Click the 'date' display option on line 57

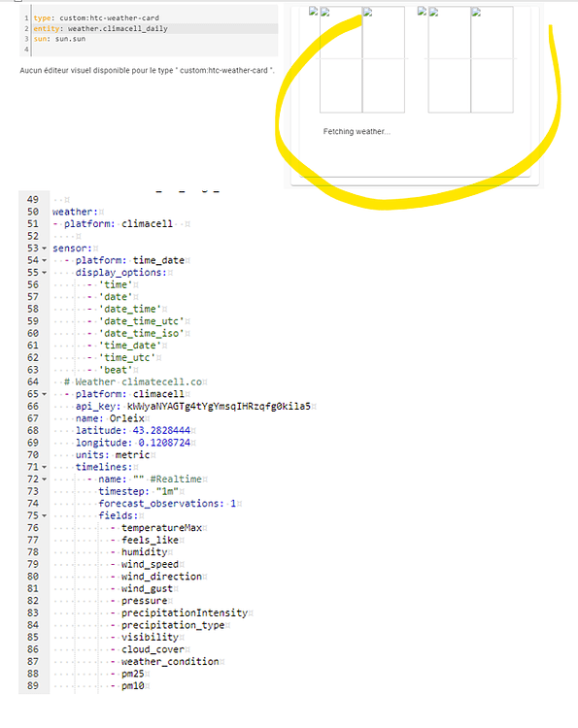pyautogui.click(x=116, y=297)
